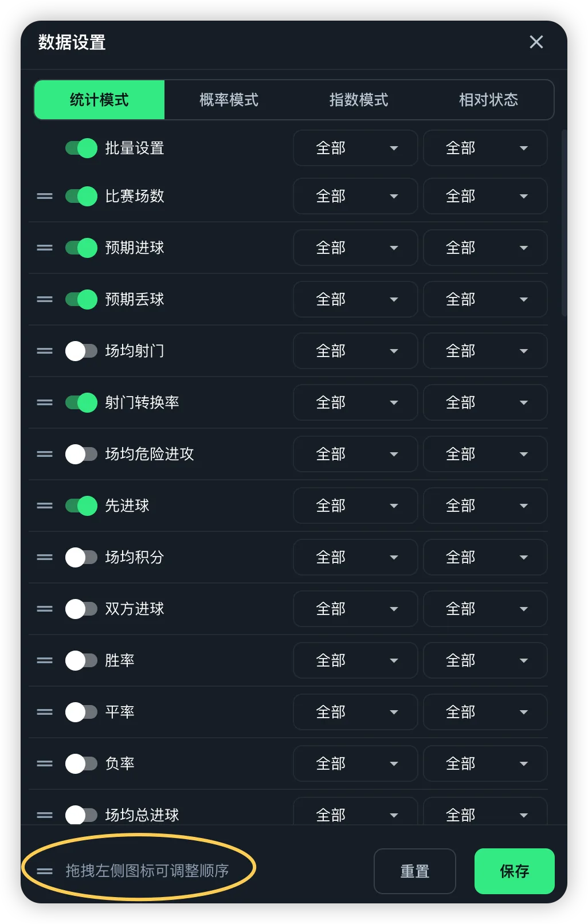This screenshot has height=924, width=588.
Task: Click the reorder handle next to 预期进球
Action: pyautogui.click(x=45, y=248)
